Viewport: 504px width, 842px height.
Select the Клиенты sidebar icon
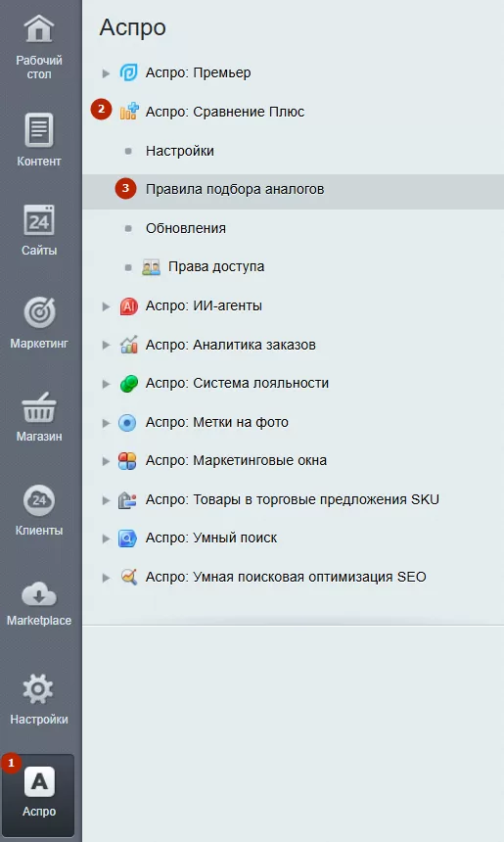38,500
